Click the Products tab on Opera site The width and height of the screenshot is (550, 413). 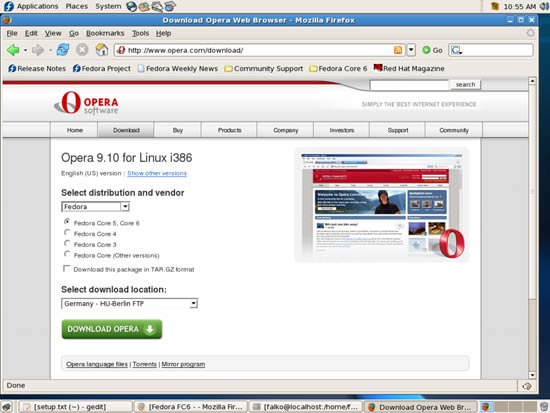tap(229, 130)
